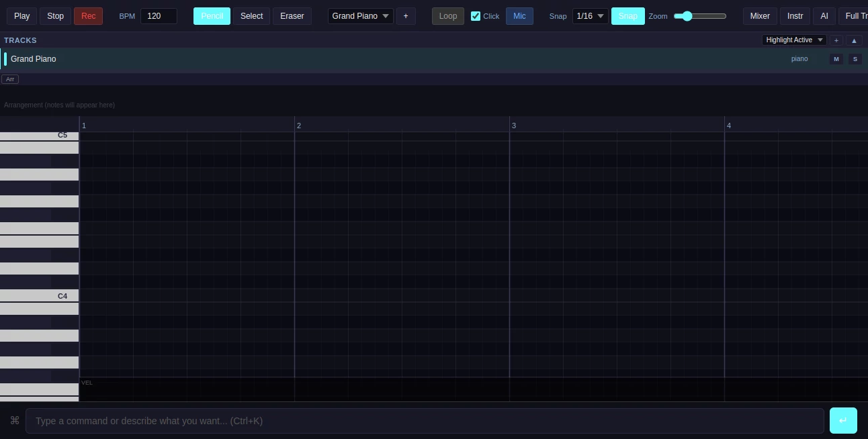The image size is (868, 439).
Task: Click the piano track type label
Action: click(799, 59)
